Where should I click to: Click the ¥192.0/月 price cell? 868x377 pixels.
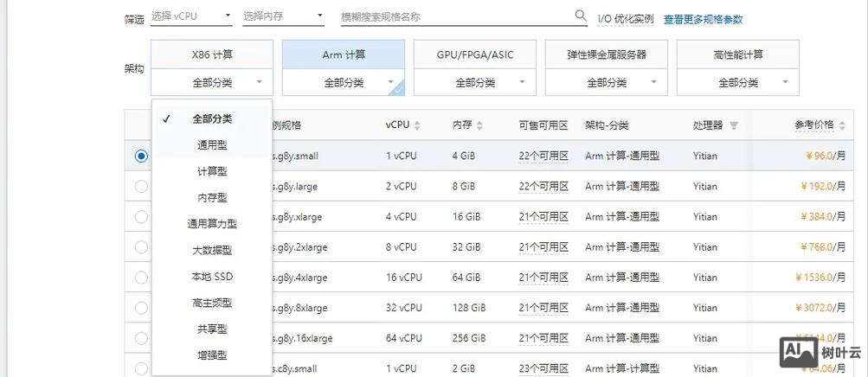[x=823, y=186]
